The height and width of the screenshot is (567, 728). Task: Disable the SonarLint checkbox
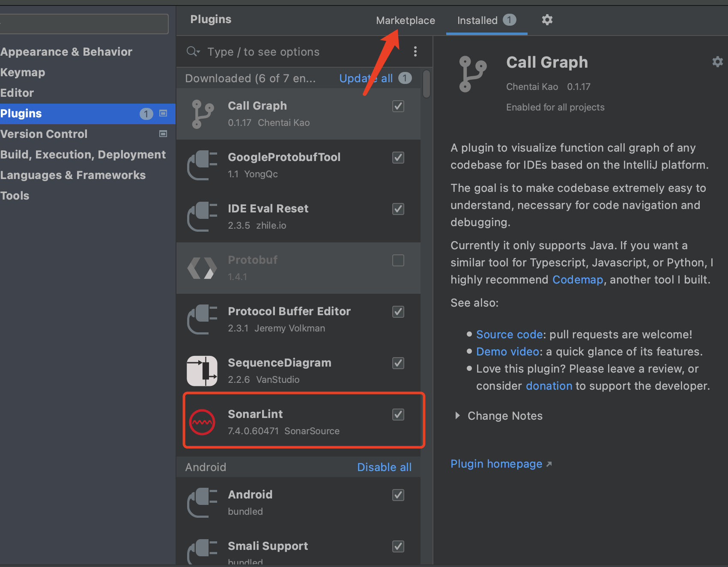click(x=398, y=414)
